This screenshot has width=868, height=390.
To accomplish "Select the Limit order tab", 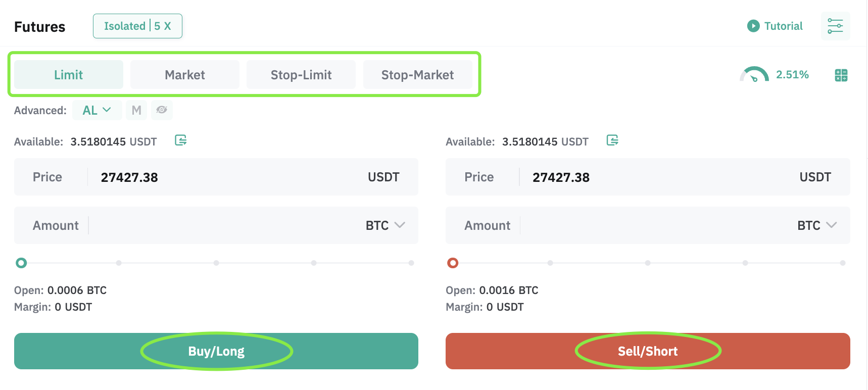I will [x=69, y=75].
